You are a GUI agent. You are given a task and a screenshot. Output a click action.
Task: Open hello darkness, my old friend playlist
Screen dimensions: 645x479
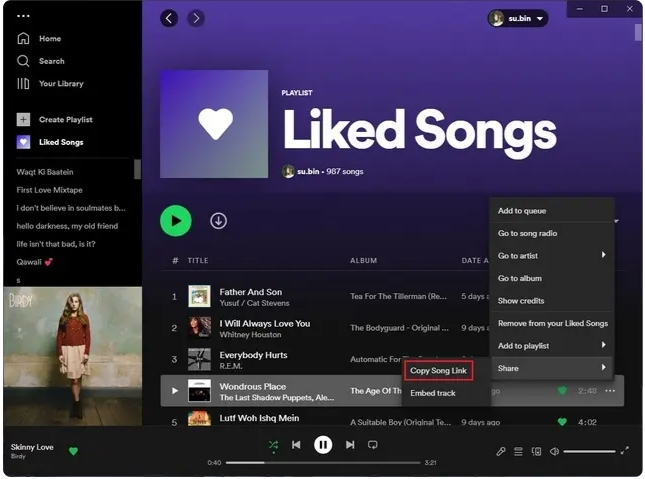click(x=67, y=226)
